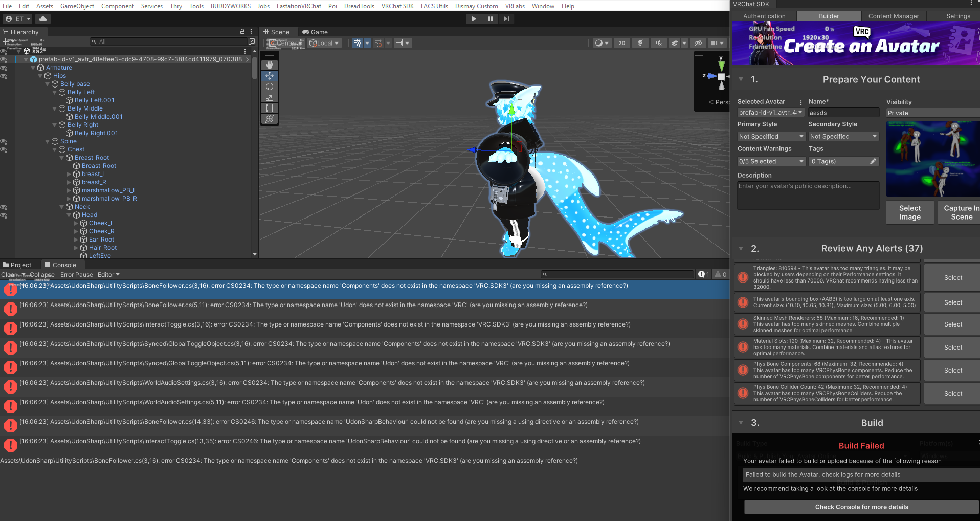Image resolution: width=980 pixels, height=521 pixels.
Task: Click the Play button
Action: click(474, 19)
